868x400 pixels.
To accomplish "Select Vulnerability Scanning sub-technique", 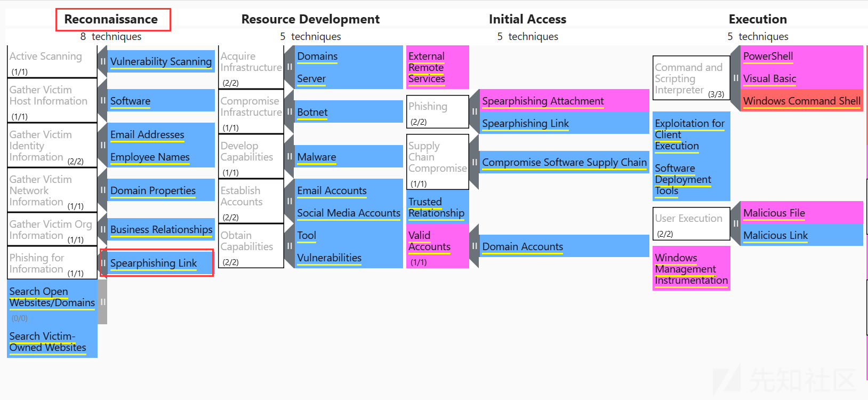I will 161,61.
